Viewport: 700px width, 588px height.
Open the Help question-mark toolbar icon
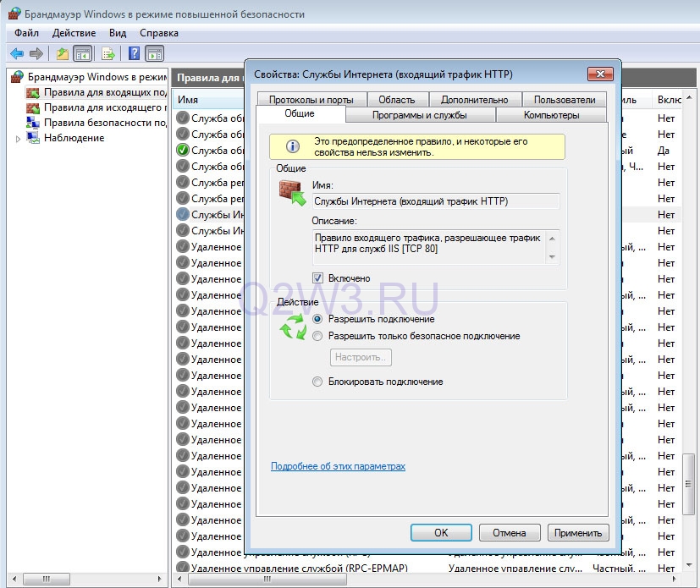pyautogui.click(x=134, y=53)
